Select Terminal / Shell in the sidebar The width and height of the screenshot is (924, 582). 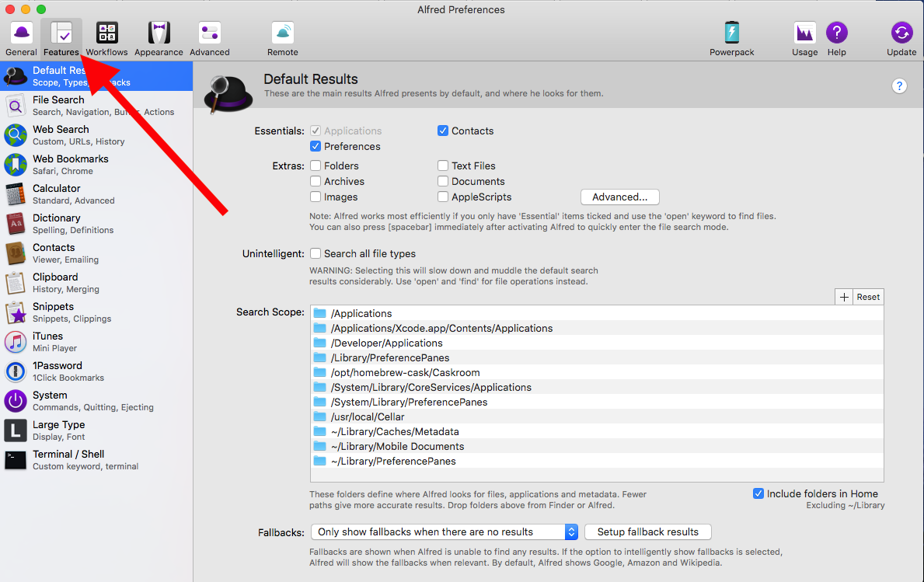click(96, 459)
